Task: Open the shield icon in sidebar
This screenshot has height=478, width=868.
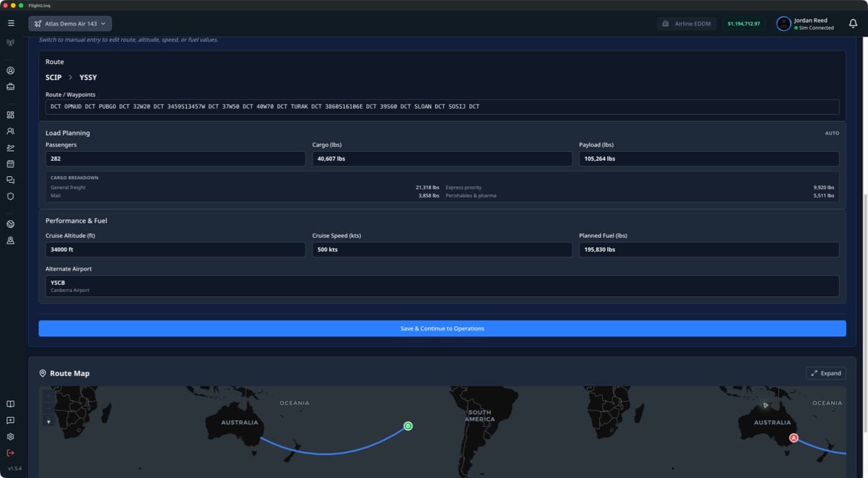Action: pos(11,196)
